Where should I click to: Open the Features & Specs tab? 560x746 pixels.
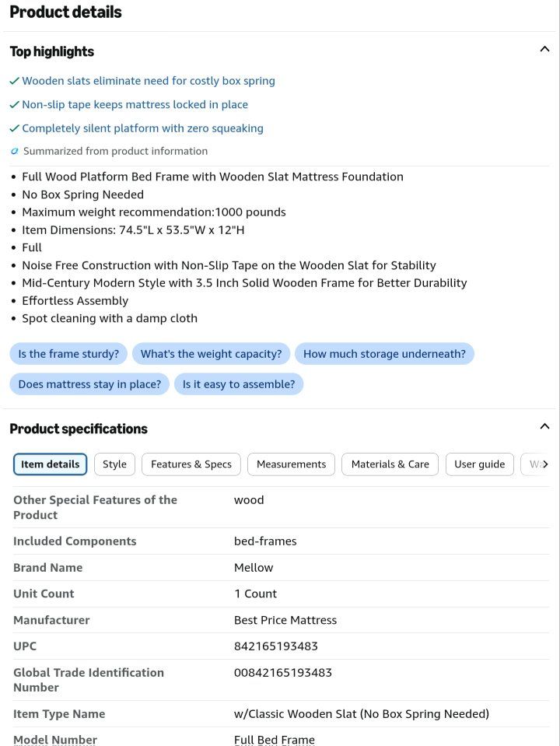pos(191,464)
